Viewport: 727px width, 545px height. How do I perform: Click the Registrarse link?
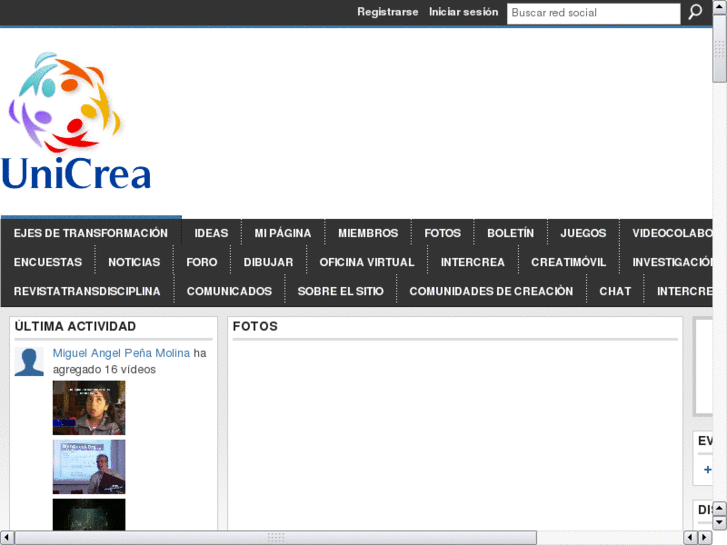[x=388, y=12]
